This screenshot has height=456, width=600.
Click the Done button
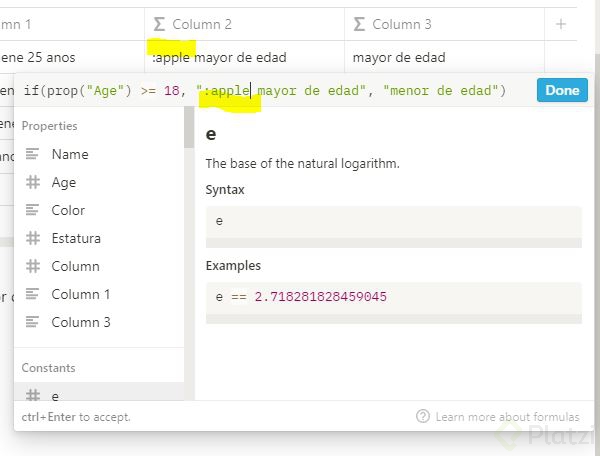[x=562, y=90]
